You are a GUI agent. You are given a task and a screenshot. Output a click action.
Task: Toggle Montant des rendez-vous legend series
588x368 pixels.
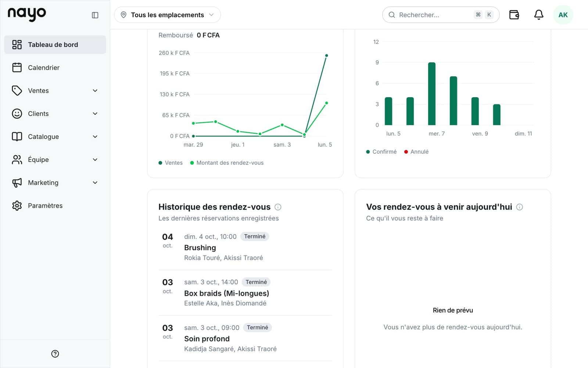pyautogui.click(x=227, y=163)
